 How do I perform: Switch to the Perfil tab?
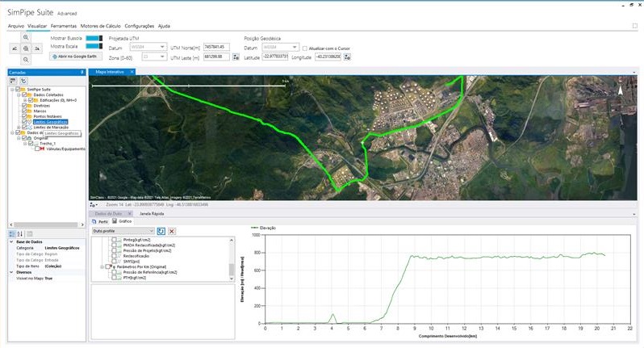point(100,221)
